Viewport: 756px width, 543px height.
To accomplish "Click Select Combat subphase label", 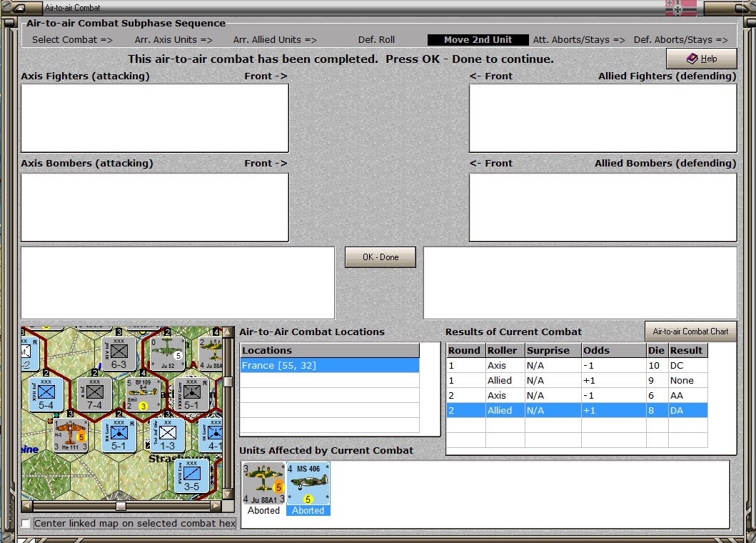I will [x=72, y=39].
